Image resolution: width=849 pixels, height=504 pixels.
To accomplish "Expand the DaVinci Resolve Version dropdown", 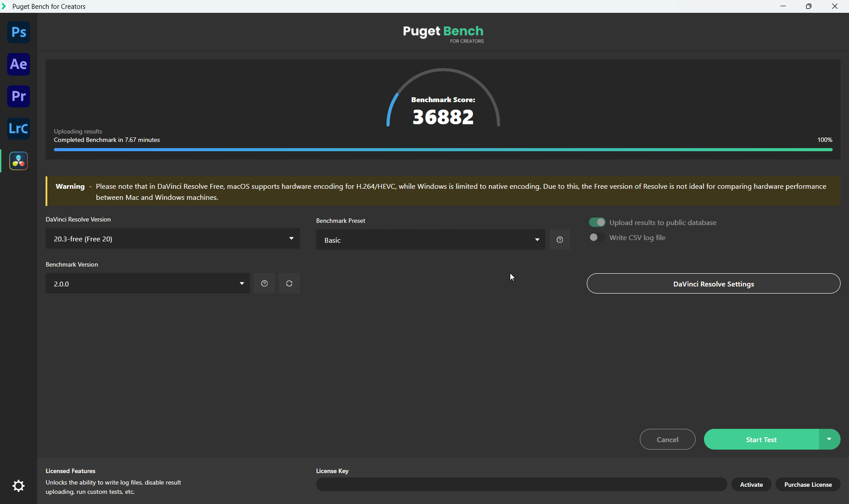I will [172, 239].
